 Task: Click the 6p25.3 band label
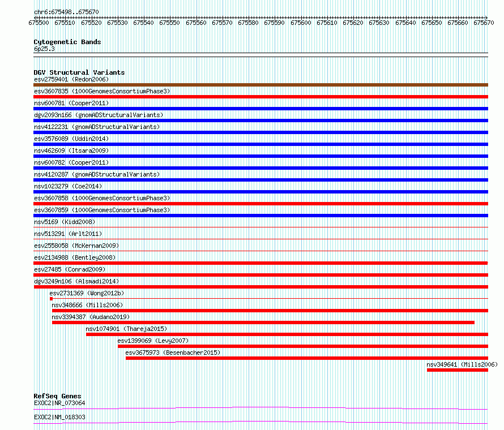tap(44, 49)
